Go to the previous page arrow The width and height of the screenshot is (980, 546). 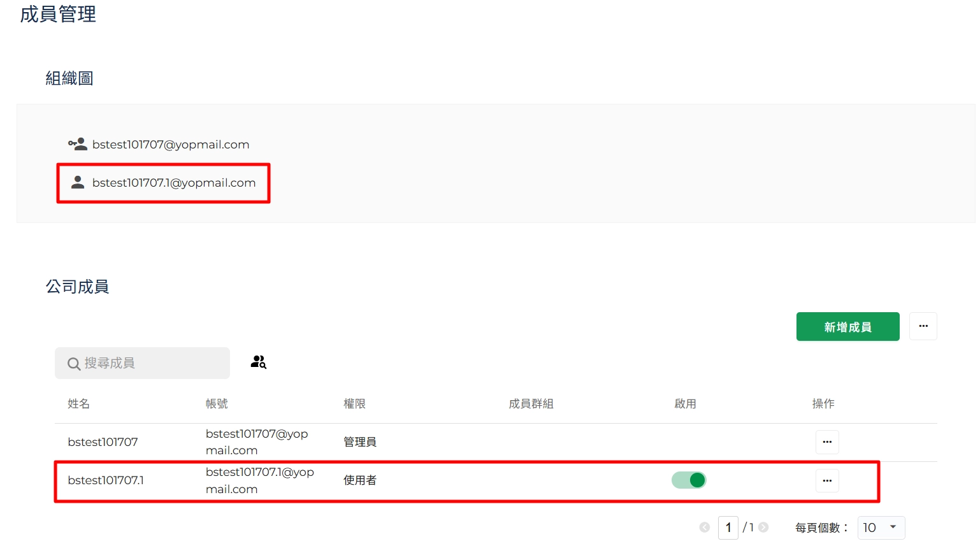[705, 528]
